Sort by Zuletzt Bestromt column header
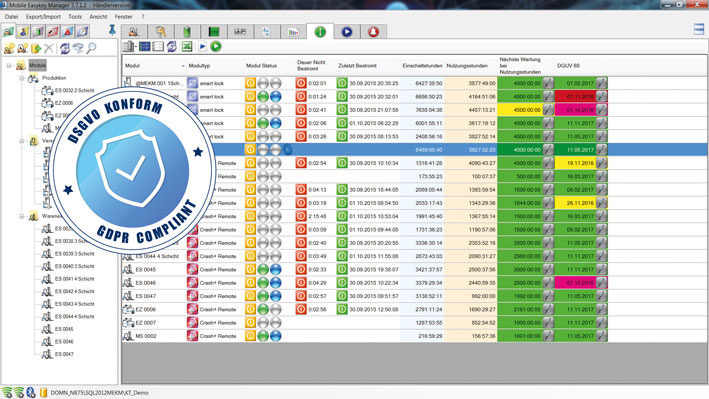Image resolution: width=709 pixels, height=399 pixels. pos(368,66)
